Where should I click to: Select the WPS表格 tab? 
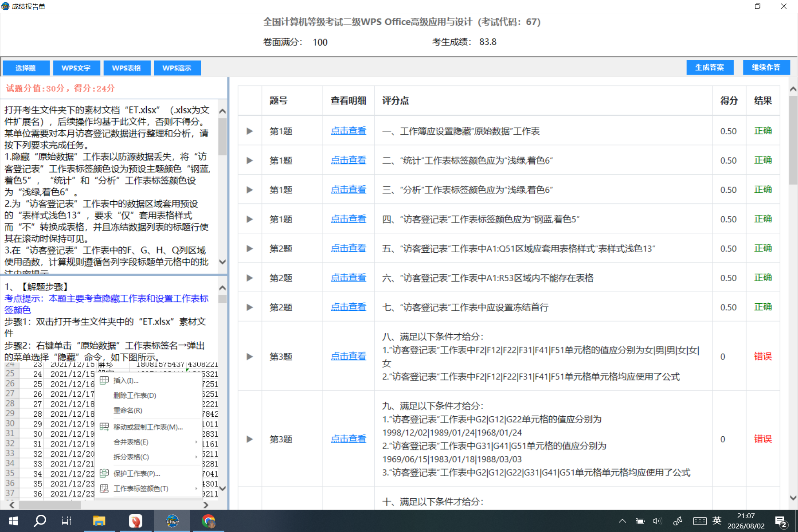pyautogui.click(x=126, y=68)
